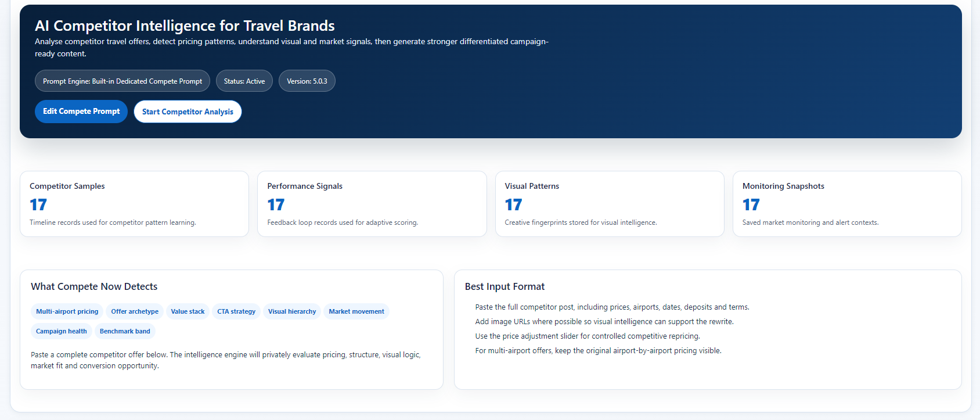Select the Offer archetype tag

coord(135,311)
